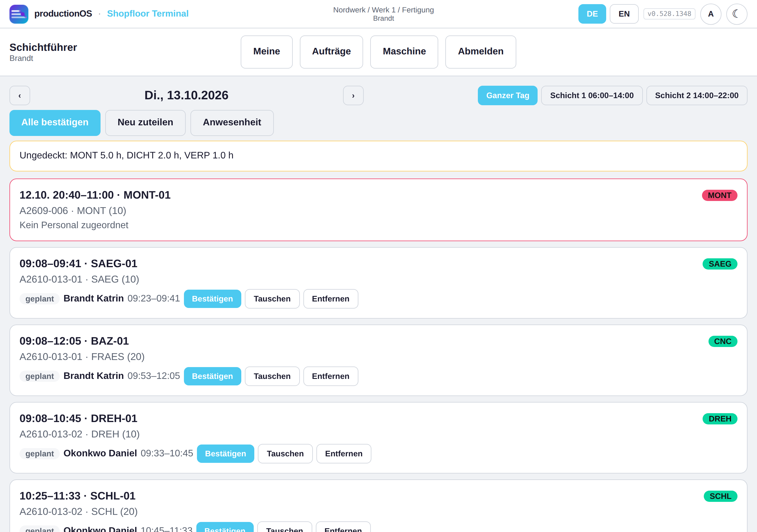The image size is (757, 532).
Task: Click the geplant status on DREH-01
Action: pos(40,454)
